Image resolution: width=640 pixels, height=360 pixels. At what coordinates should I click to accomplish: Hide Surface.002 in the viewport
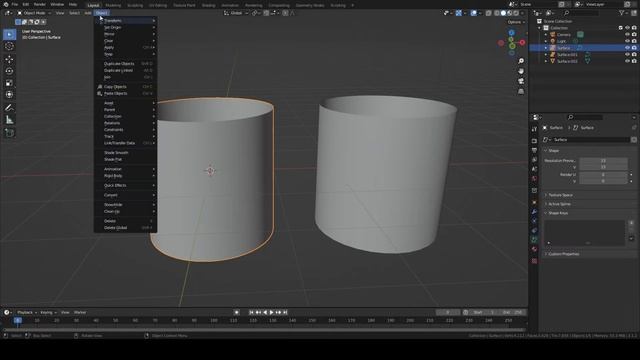pyautogui.click(x=627, y=61)
